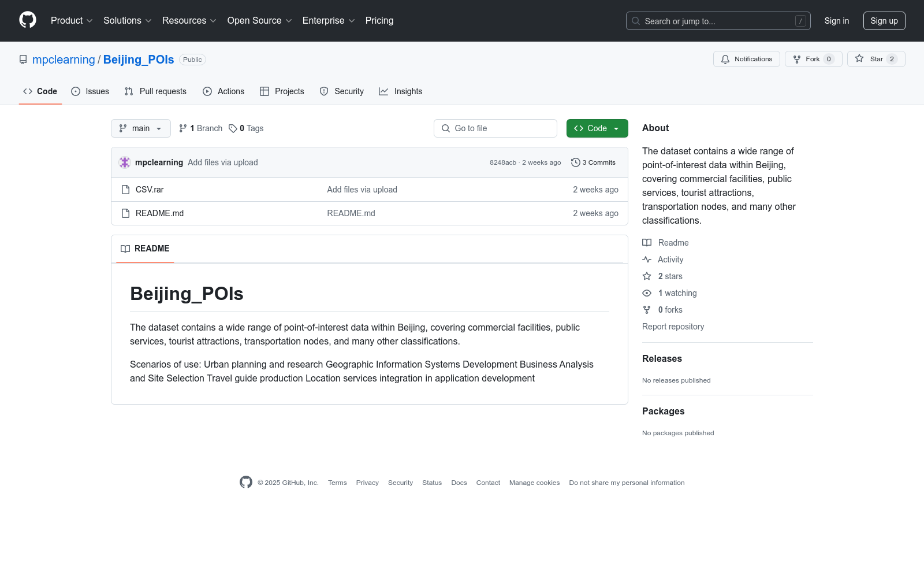
Task: Open the 0 Tags link
Action: [x=246, y=128]
